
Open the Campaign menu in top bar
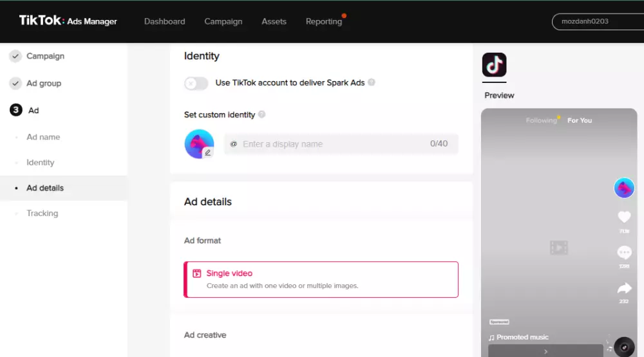[223, 21]
